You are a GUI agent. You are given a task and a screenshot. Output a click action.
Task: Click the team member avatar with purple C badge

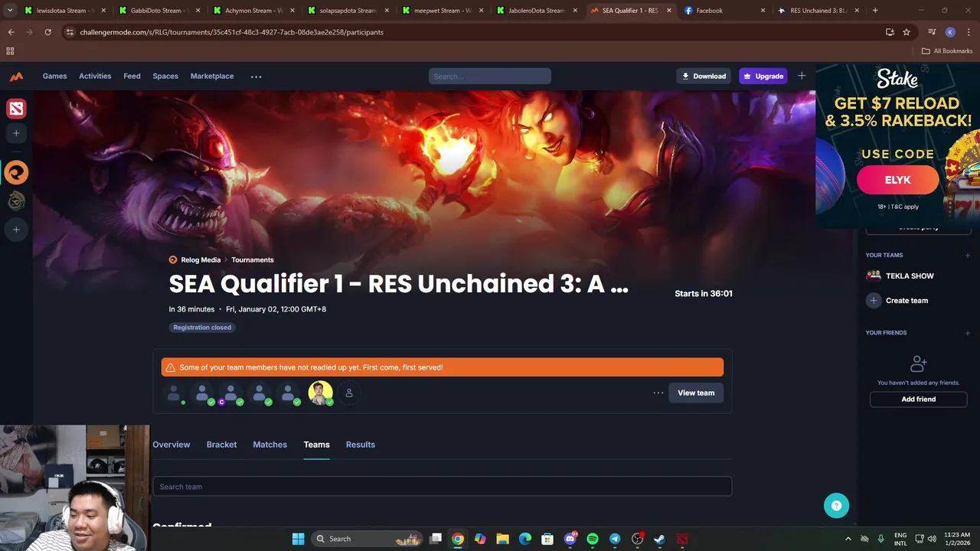(x=230, y=393)
